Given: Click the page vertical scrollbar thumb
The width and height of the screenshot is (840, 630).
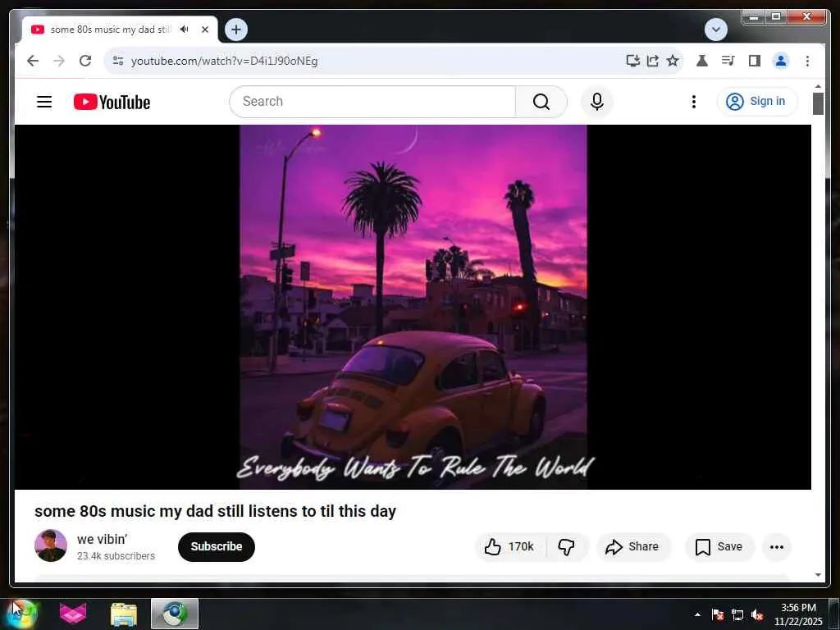Looking at the screenshot, I should point(818,104).
